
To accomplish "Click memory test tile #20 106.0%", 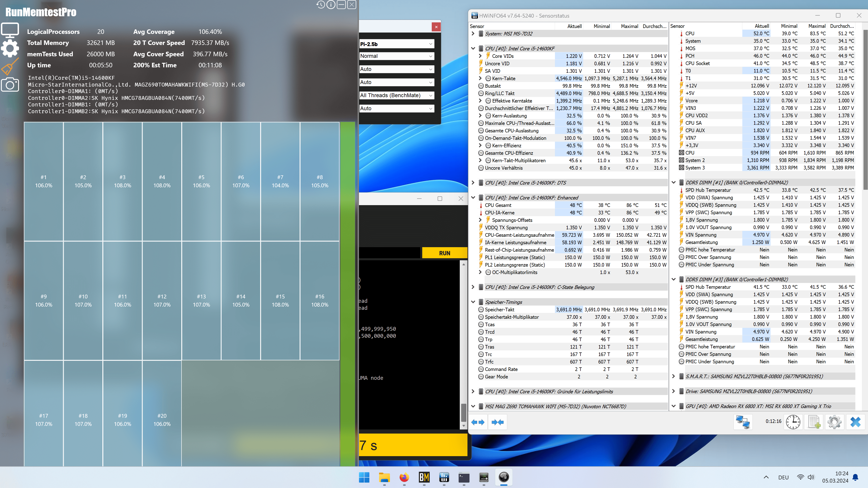I will click(x=162, y=413).
